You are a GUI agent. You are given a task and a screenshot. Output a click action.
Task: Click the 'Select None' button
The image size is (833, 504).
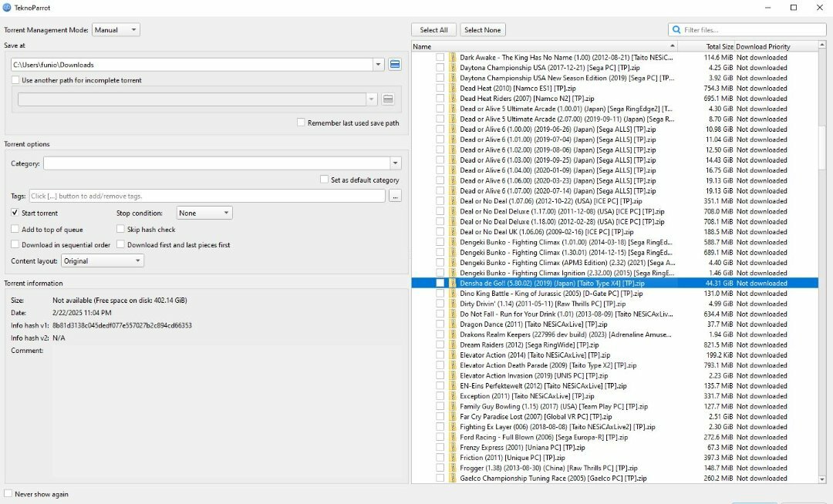click(482, 30)
